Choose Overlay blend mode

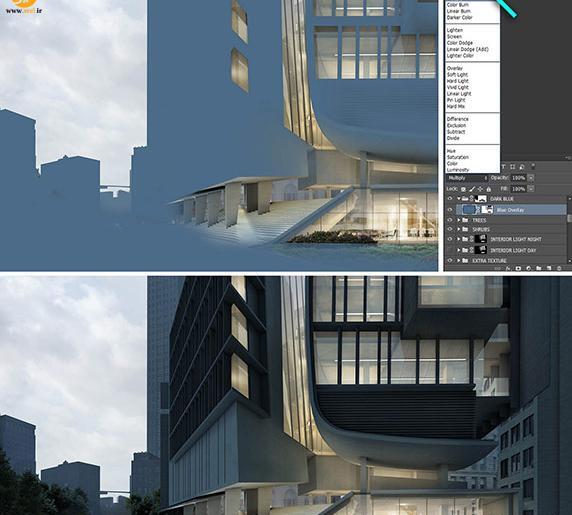(x=455, y=68)
